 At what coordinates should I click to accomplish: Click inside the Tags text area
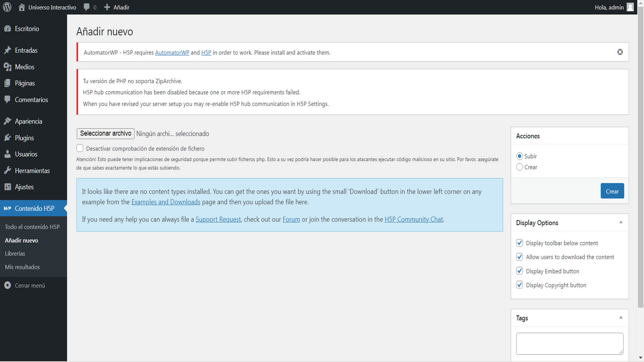pos(570,344)
